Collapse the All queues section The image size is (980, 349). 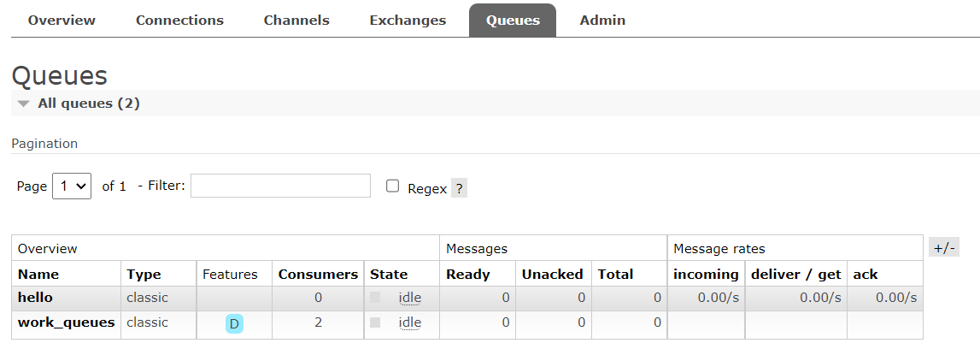coord(23,104)
